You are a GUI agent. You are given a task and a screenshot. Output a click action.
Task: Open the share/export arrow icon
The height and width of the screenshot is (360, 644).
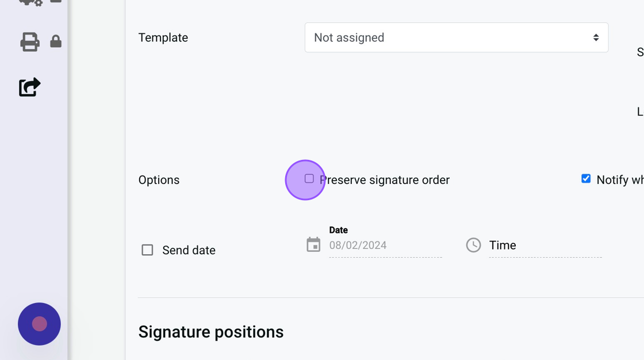pyautogui.click(x=30, y=87)
